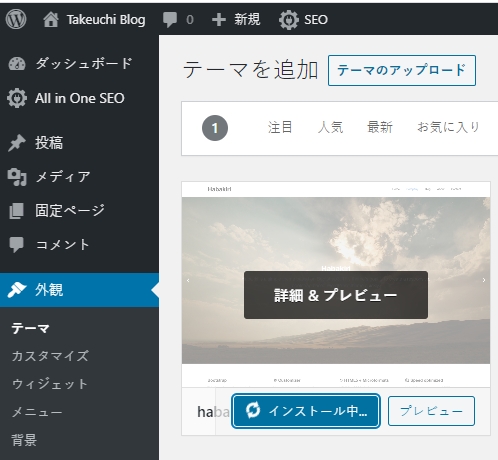Image resolution: width=498 pixels, height=460 pixels.
Task: Go to ダッシュボード in sidebar
Action: [x=84, y=63]
